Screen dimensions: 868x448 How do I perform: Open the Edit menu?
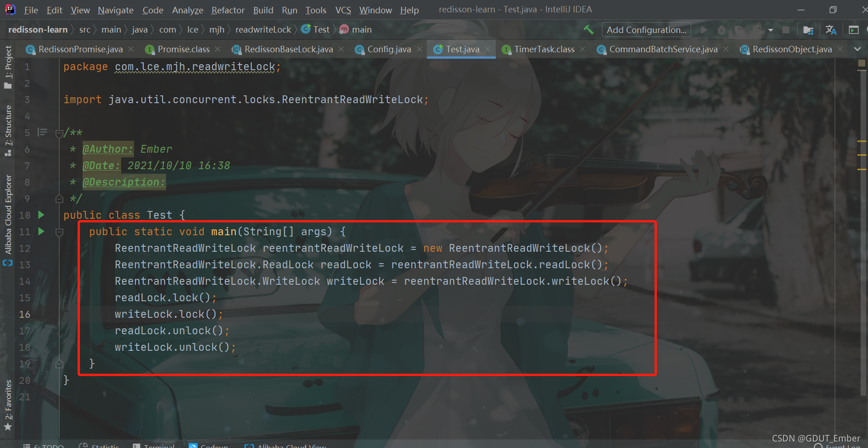(x=54, y=10)
